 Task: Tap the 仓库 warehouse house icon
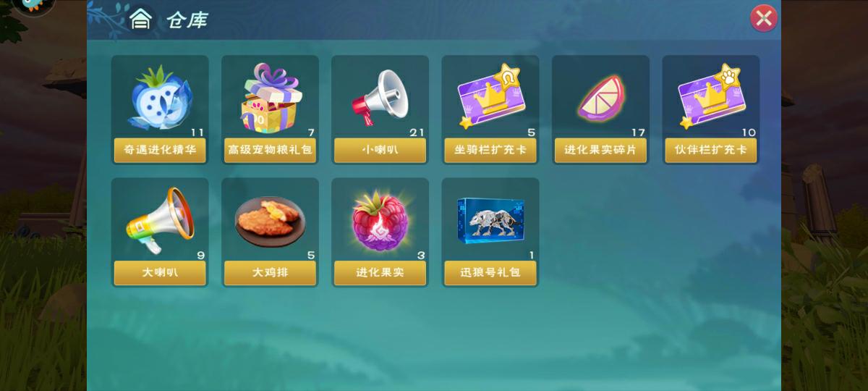pyautogui.click(x=140, y=20)
